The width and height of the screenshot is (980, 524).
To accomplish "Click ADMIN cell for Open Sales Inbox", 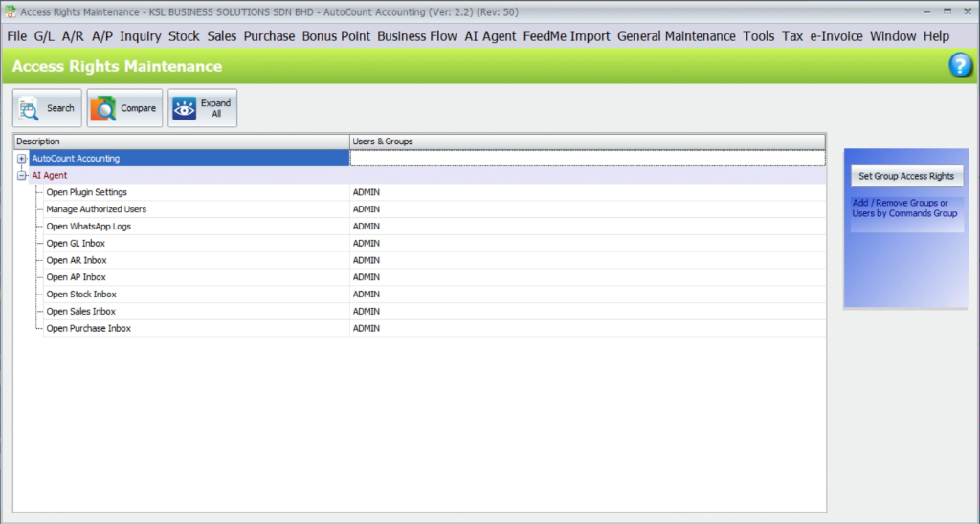I will point(588,311).
